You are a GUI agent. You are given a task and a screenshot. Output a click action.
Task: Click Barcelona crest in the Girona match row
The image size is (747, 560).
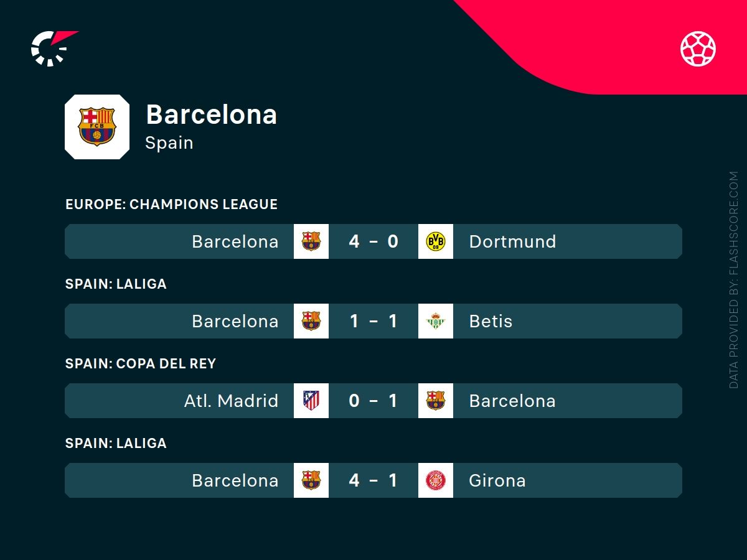point(311,480)
